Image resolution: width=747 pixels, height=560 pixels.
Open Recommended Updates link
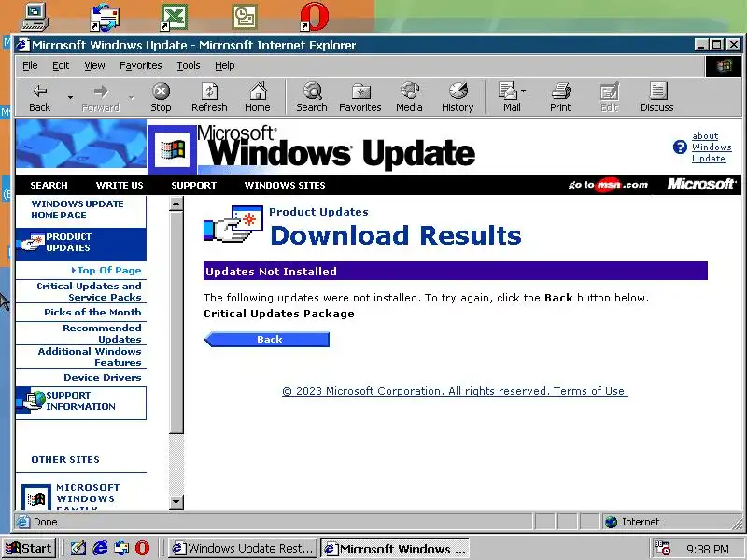[x=102, y=333]
